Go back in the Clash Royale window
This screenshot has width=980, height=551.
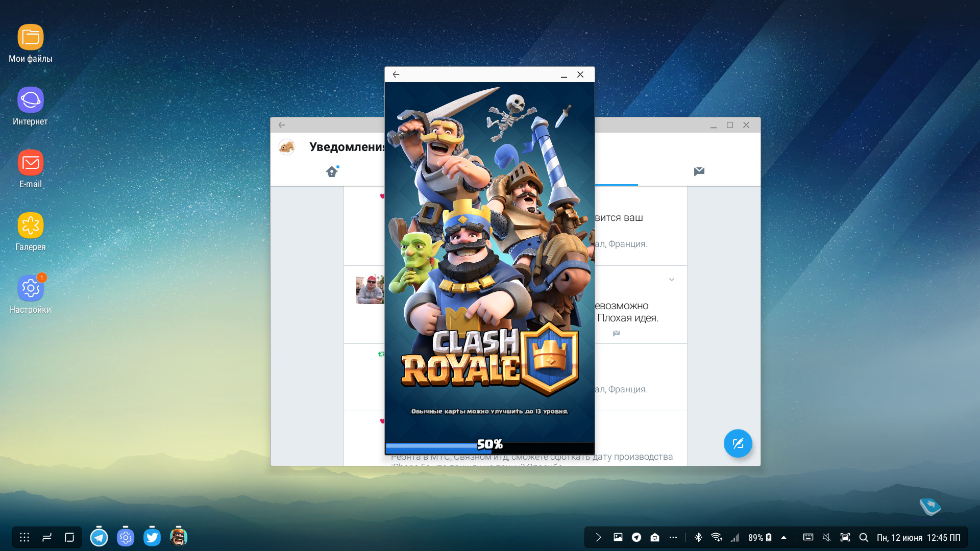point(396,74)
